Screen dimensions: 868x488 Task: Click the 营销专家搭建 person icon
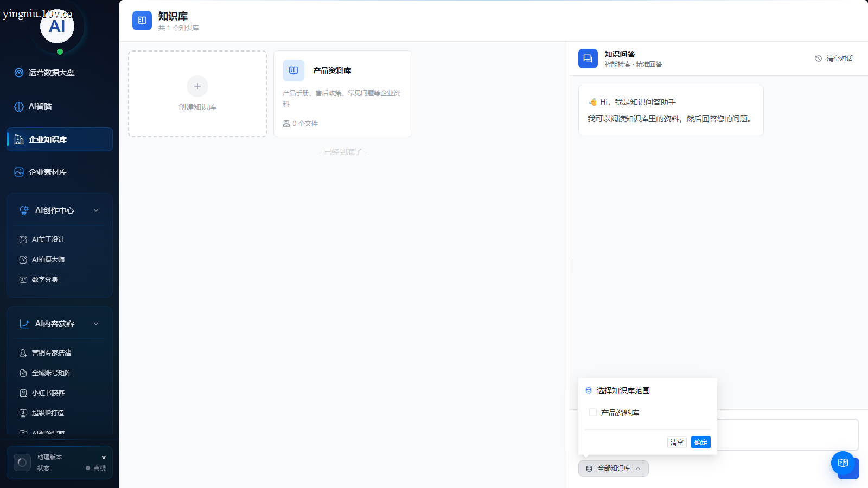(x=23, y=353)
